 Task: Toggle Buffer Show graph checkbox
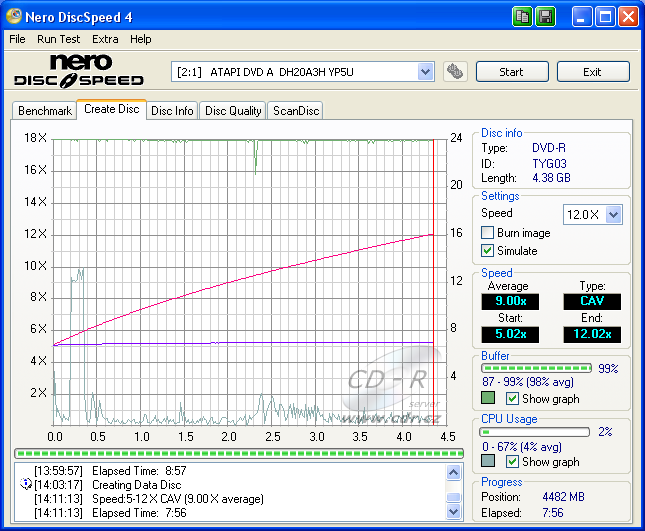[x=512, y=399]
